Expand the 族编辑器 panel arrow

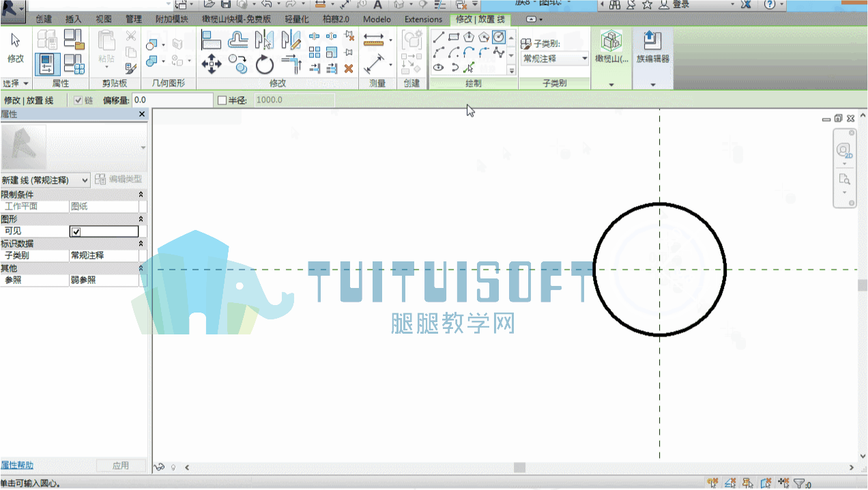pos(653,84)
